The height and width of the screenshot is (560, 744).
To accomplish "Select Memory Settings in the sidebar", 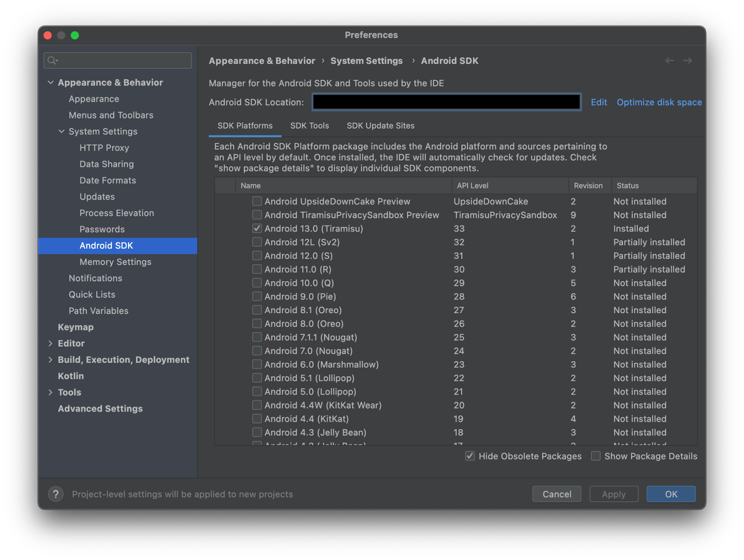I will [115, 262].
